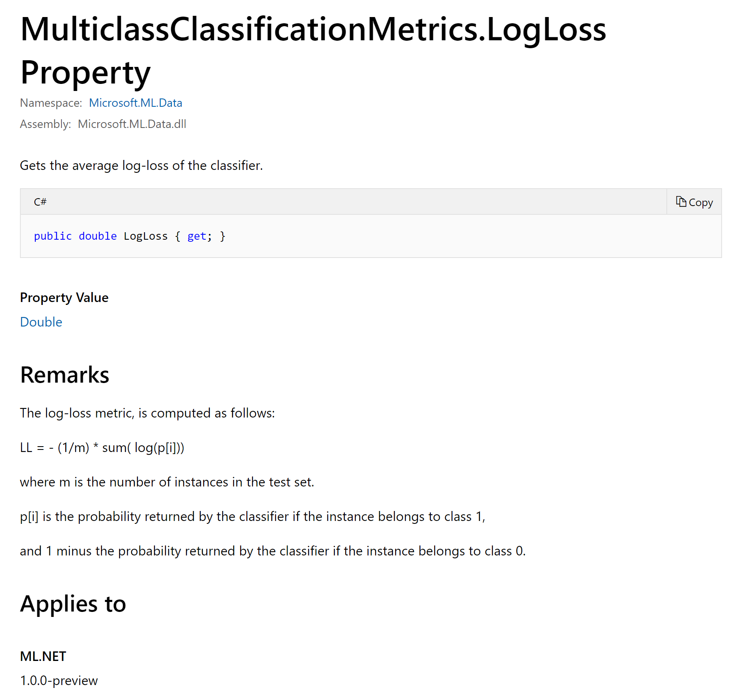The width and height of the screenshot is (737, 700).
Task: Click the 'and 1 minus the probability' line
Action: [273, 551]
